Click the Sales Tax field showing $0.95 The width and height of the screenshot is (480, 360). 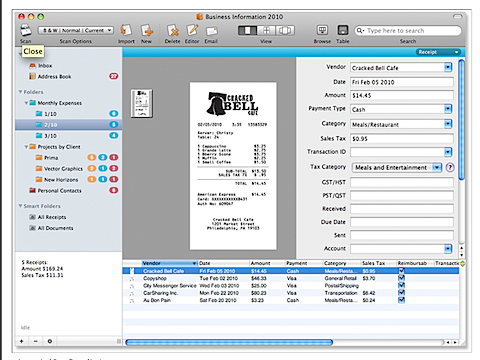click(x=402, y=138)
